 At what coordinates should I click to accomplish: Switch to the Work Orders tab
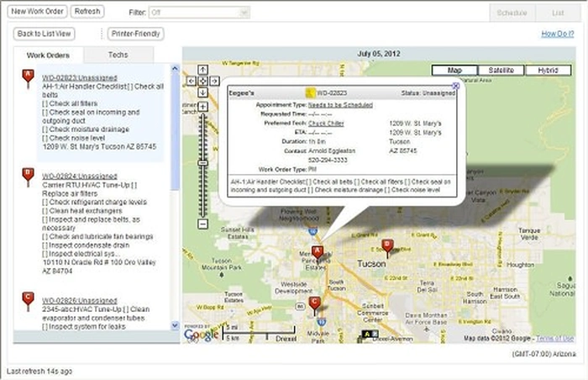[x=48, y=55]
